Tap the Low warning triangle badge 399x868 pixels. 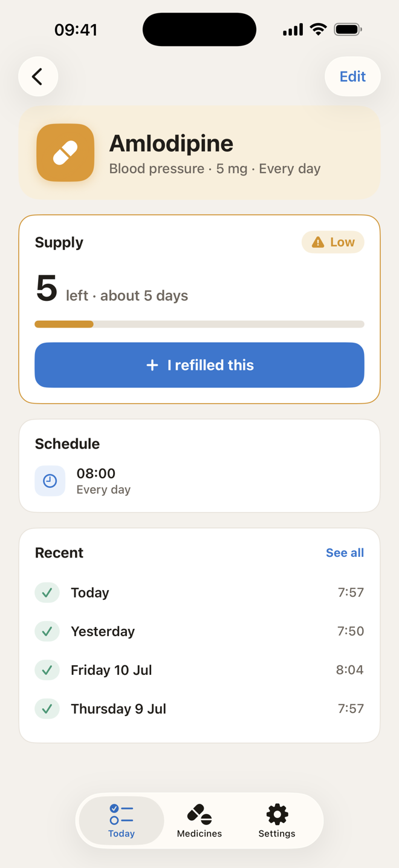(x=333, y=242)
